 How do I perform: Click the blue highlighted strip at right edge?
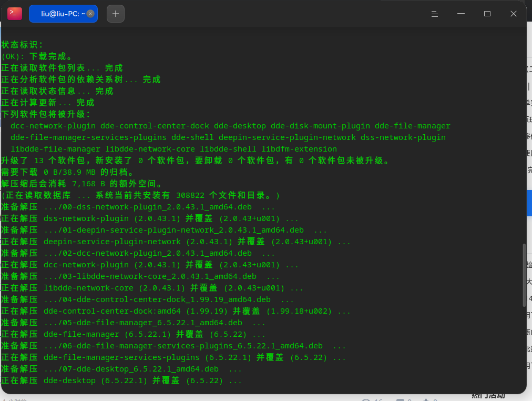pos(529,203)
